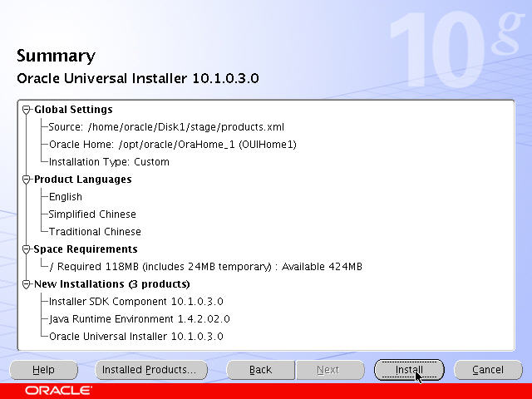Collapse the Product Languages node

pos(26,180)
